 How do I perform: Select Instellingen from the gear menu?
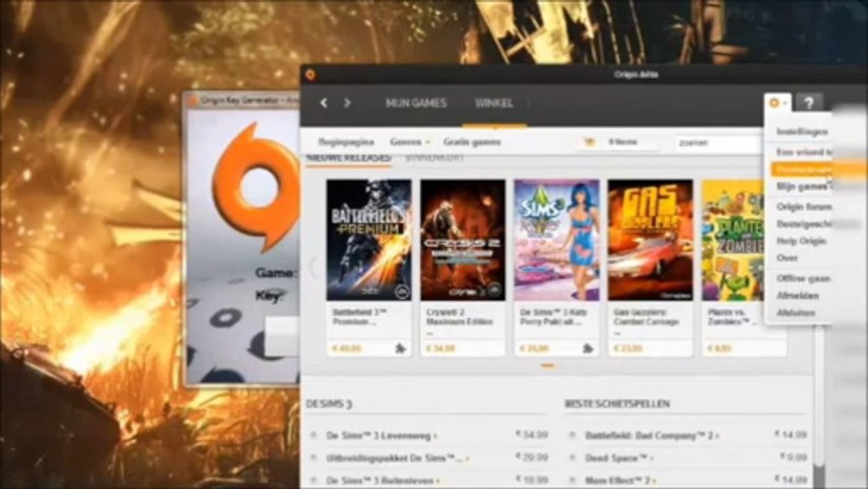tap(802, 132)
